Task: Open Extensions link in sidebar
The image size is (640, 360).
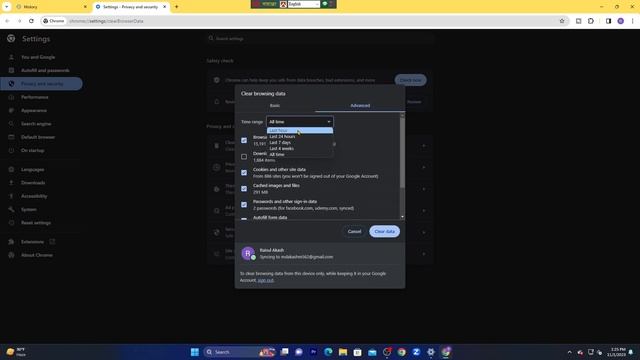Action: (x=33, y=242)
